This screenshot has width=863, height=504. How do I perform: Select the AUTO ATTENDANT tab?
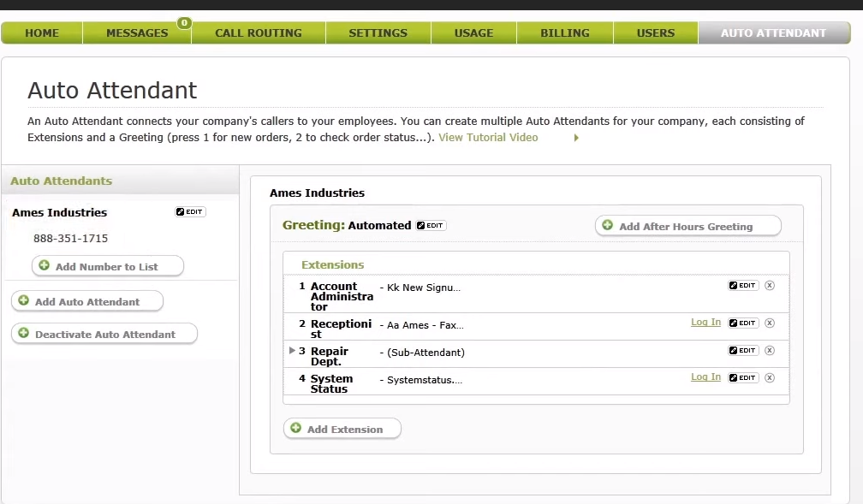tap(774, 33)
